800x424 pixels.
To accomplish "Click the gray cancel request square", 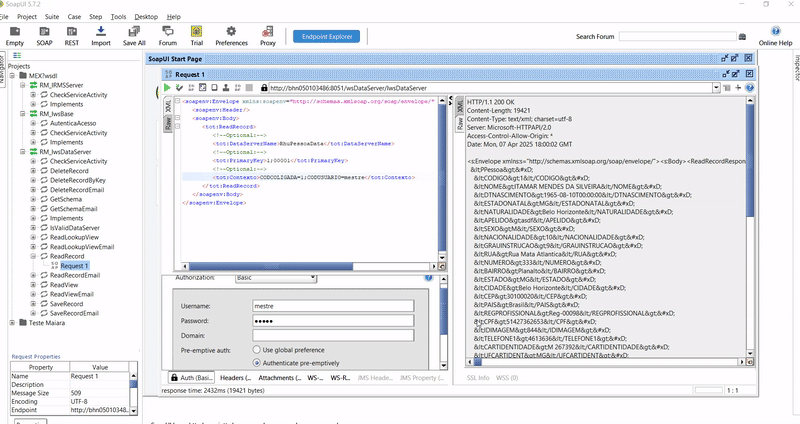I will (249, 88).
